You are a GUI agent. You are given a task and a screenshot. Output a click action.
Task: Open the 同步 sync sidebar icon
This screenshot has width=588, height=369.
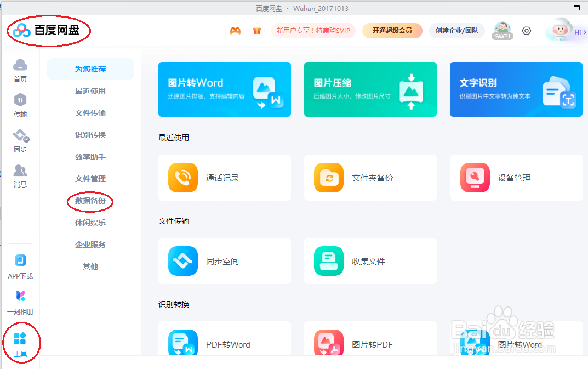pos(21,135)
